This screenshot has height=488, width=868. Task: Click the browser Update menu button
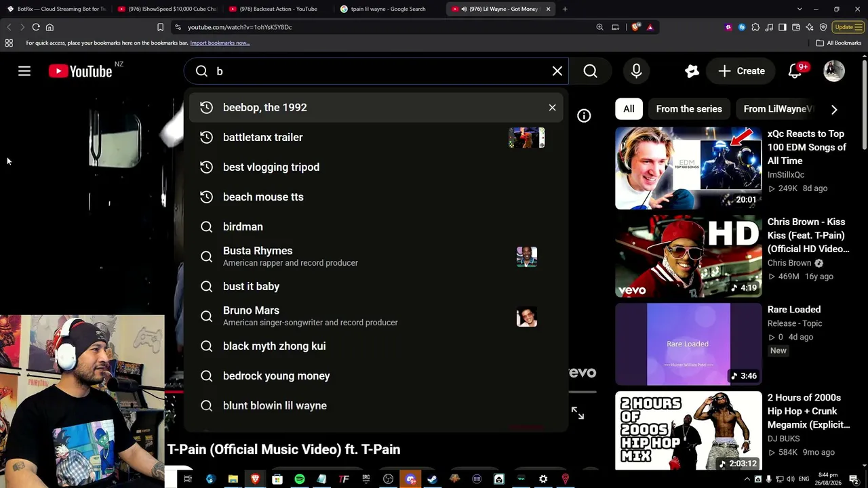(x=848, y=27)
